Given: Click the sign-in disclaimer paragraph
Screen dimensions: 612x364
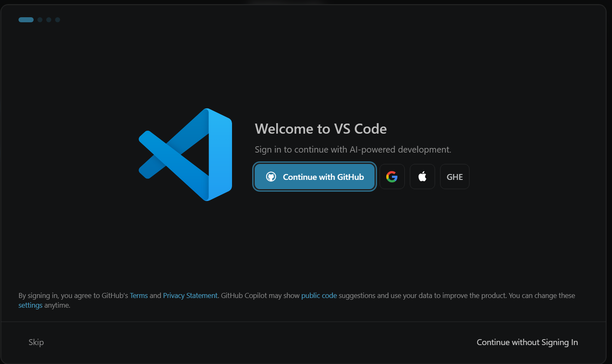Looking at the screenshot, I should [x=297, y=300].
